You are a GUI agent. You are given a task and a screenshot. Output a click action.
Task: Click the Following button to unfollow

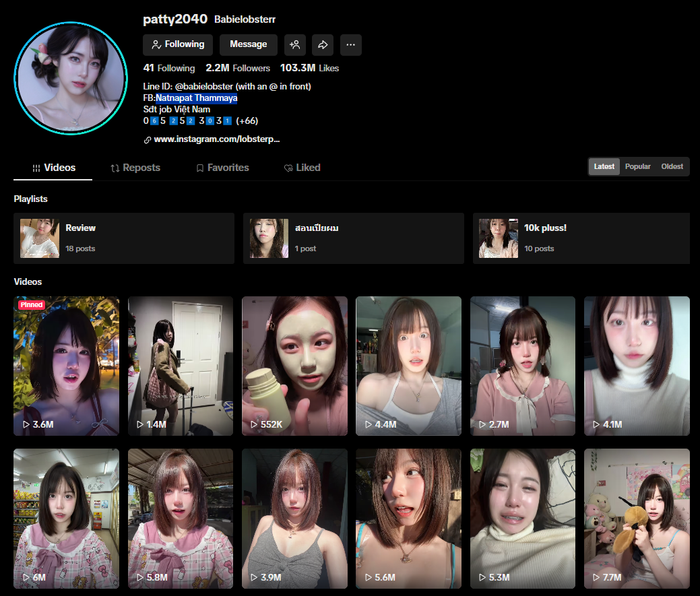point(178,45)
